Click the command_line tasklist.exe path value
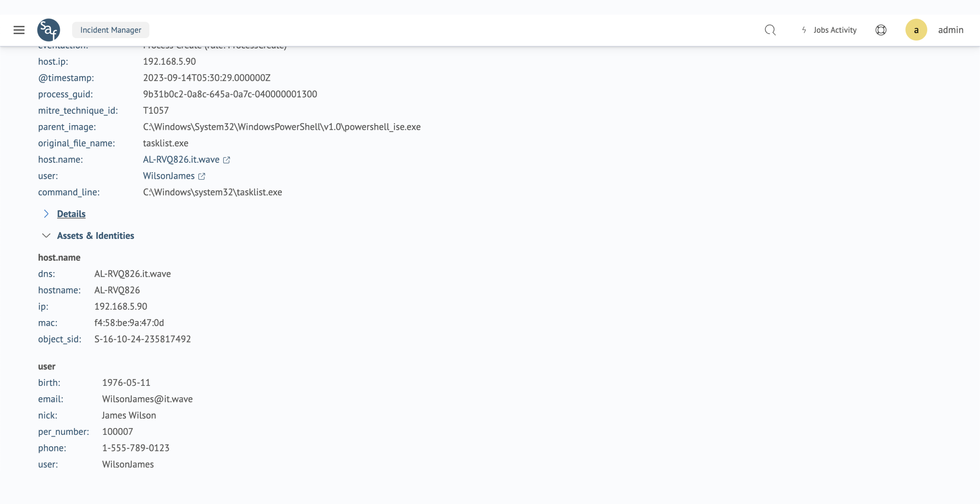The image size is (980, 504). [x=212, y=193]
